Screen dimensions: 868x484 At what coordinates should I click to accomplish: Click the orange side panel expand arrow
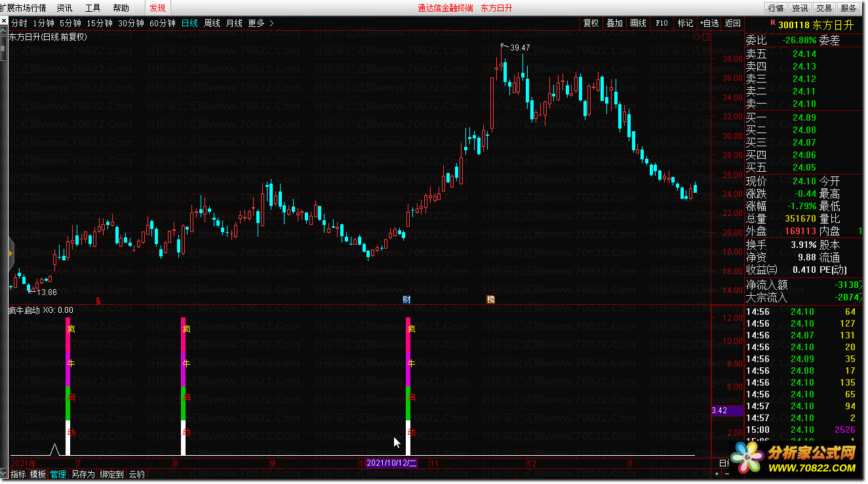click(x=11, y=253)
